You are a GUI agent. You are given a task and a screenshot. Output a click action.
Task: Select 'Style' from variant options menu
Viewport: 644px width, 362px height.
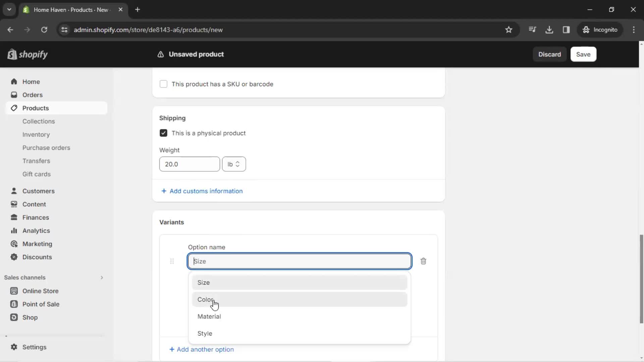click(205, 333)
